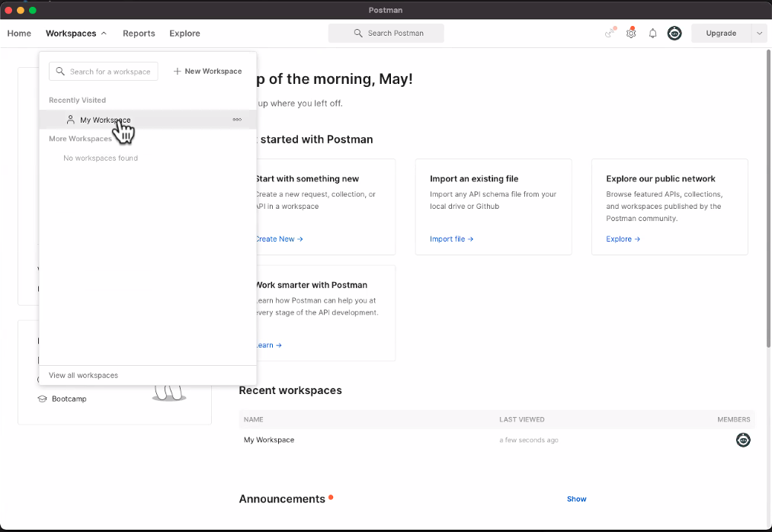Open the user avatar in the header
Viewport: 772px width, 532px height.
[674, 34]
